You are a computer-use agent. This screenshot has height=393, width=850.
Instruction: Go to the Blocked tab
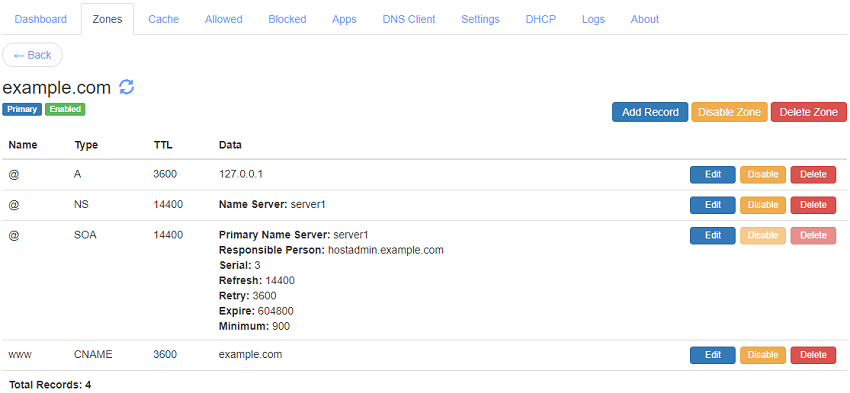point(287,19)
